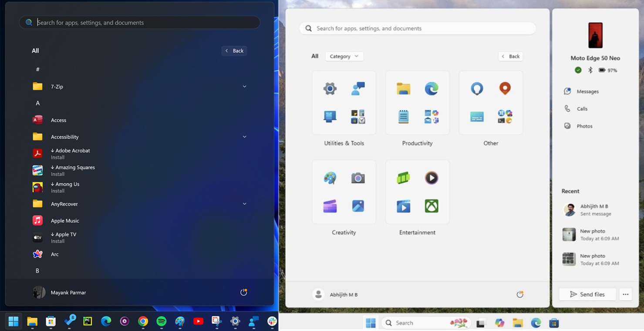Toggle Bluetooth under Moto Edge 50 Neo
This screenshot has width=644, height=331.
[590, 70]
